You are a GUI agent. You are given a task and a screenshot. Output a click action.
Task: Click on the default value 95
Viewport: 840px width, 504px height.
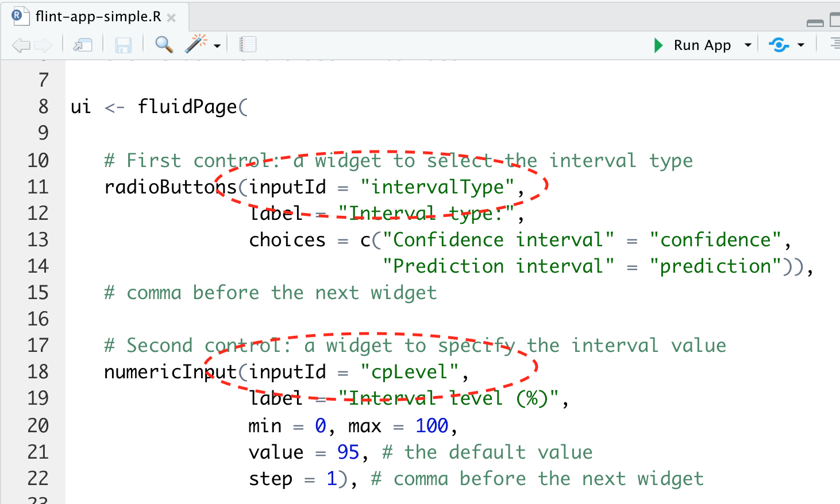point(348,452)
